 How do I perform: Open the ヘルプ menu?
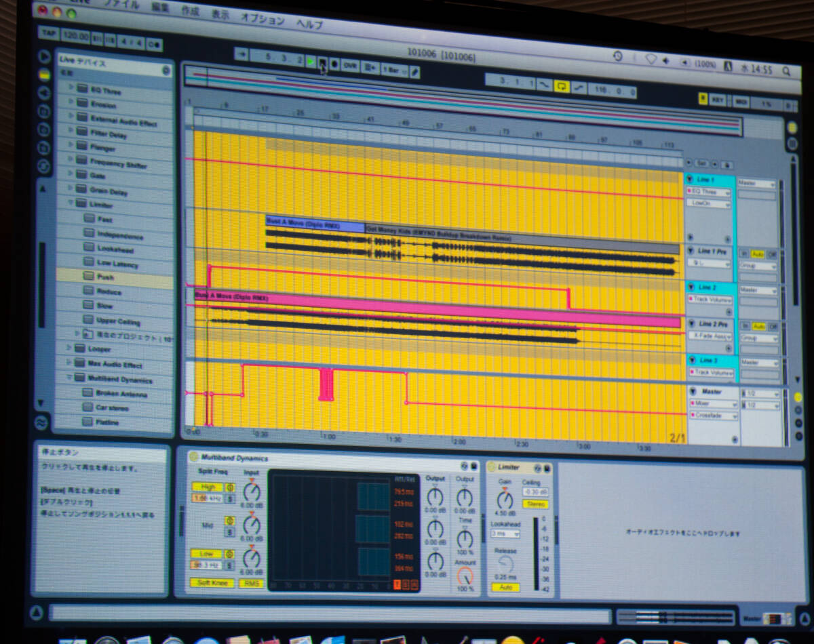coord(309,24)
